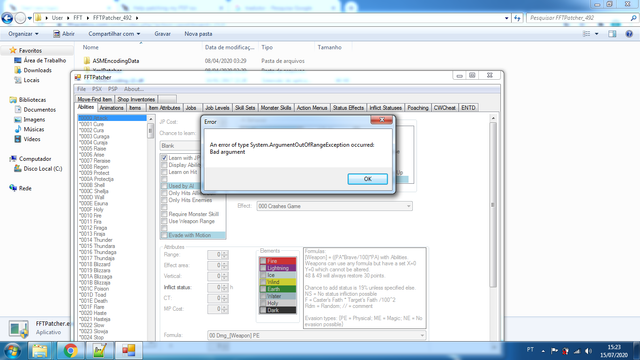Click the Explorer refresh icon
This screenshot has width=640, height=360.
click(517, 18)
